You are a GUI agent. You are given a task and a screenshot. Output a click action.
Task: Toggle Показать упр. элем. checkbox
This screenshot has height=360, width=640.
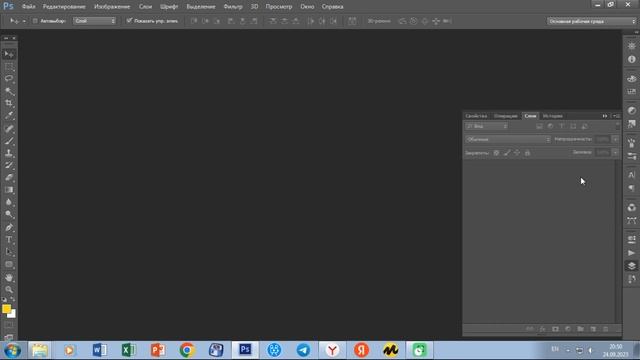[129, 20]
